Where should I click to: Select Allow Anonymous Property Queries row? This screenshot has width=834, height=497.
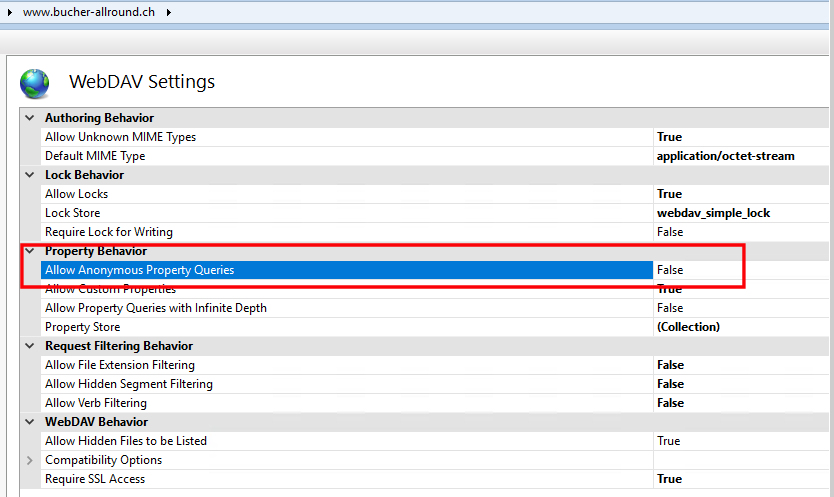tap(347, 270)
